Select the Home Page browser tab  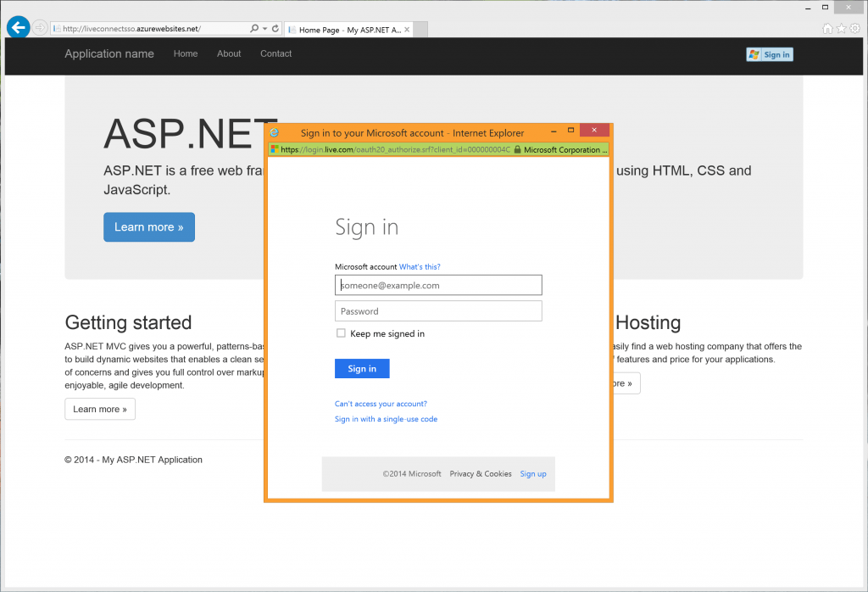(x=348, y=30)
